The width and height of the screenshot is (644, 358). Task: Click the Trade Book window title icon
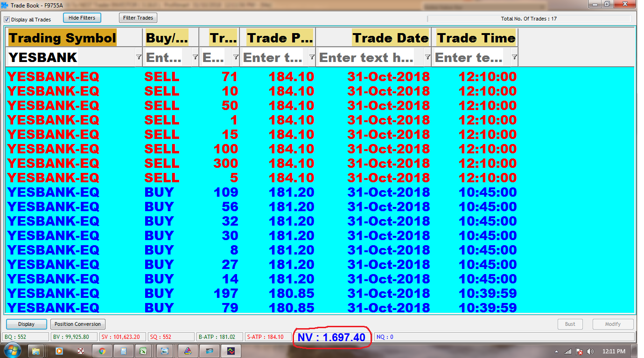click(4, 5)
